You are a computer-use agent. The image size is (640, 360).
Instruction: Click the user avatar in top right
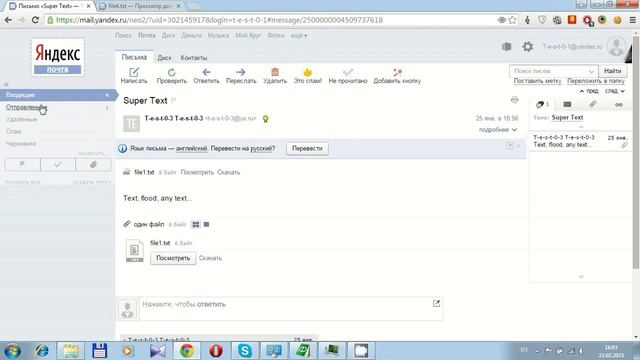(x=616, y=47)
